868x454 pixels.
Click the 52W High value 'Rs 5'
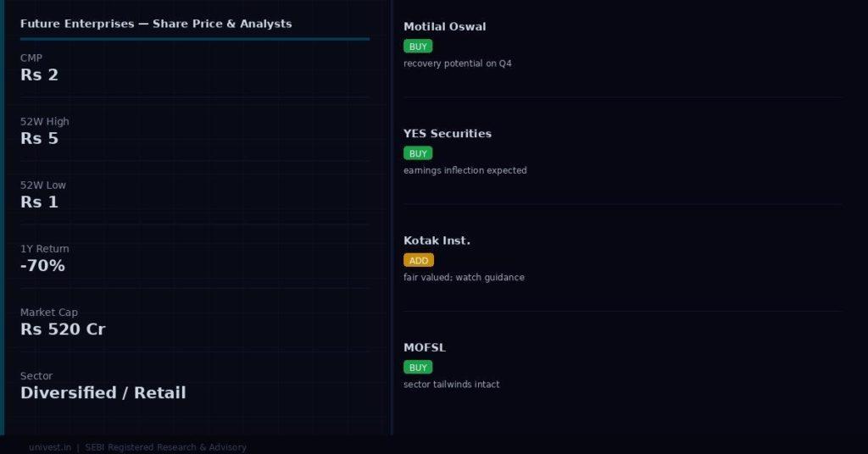pyautogui.click(x=39, y=139)
